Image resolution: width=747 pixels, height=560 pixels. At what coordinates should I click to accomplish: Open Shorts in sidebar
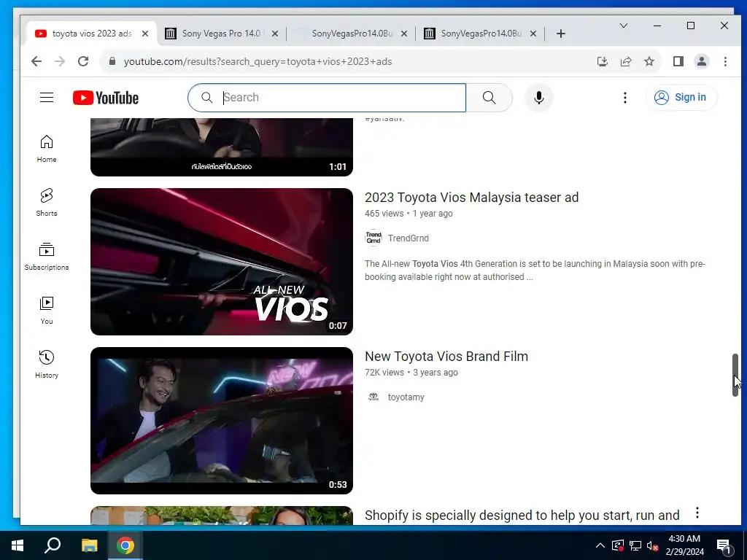click(x=47, y=203)
